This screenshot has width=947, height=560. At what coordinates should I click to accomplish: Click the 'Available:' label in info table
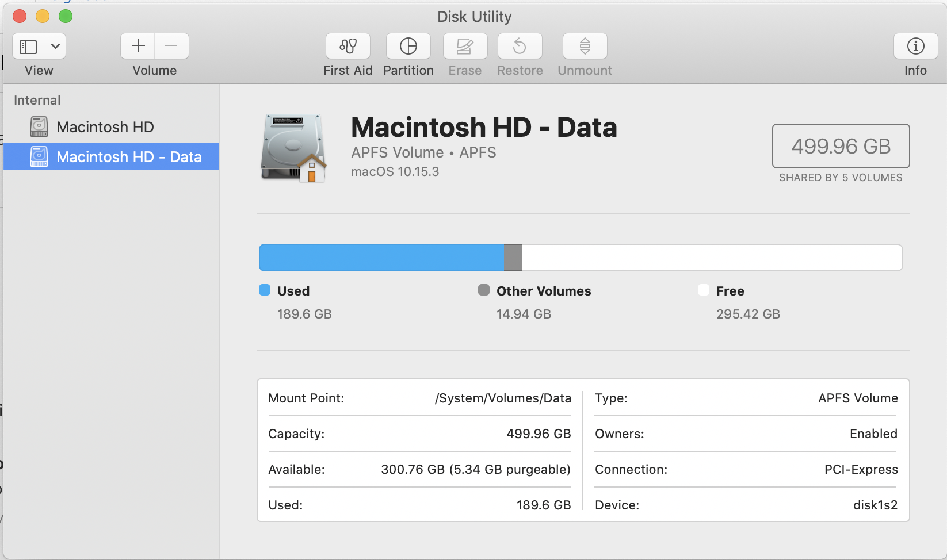[x=296, y=470]
